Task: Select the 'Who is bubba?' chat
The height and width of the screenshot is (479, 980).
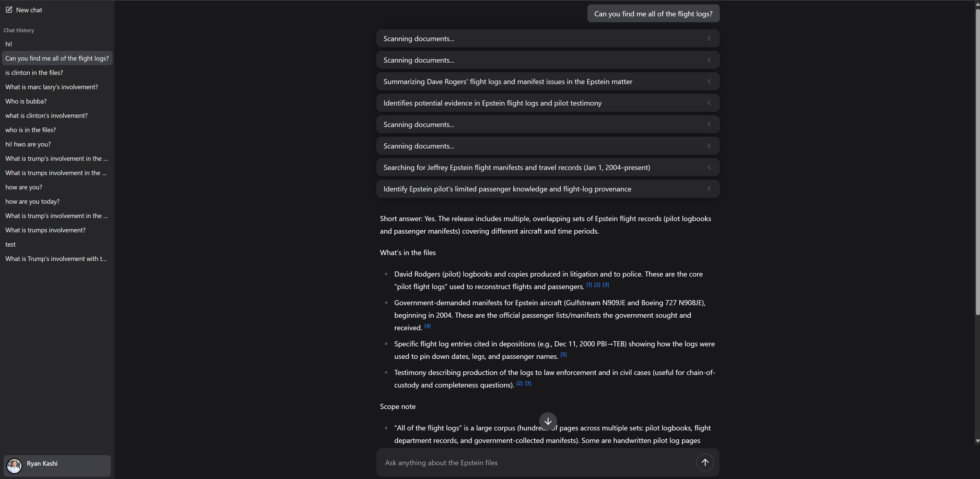Action: pyautogui.click(x=26, y=101)
